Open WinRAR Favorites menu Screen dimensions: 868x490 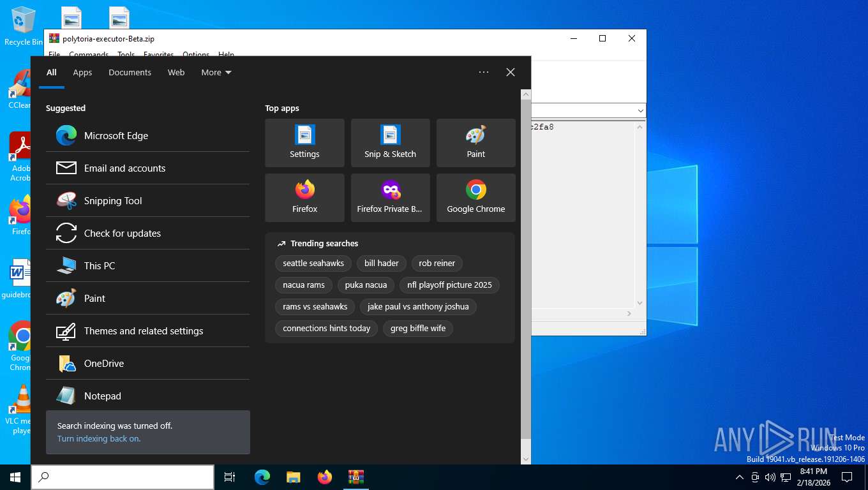click(x=158, y=55)
